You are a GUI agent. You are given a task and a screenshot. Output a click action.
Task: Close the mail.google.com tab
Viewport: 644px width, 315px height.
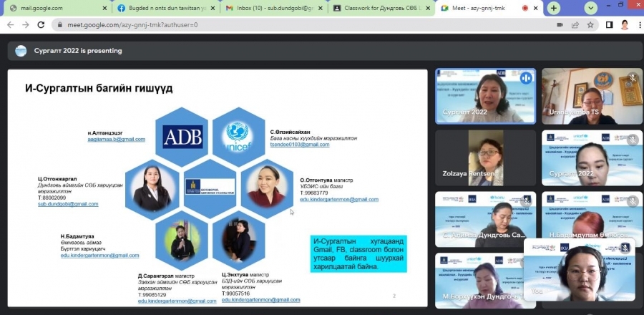pyautogui.click(x=104, y=8)
